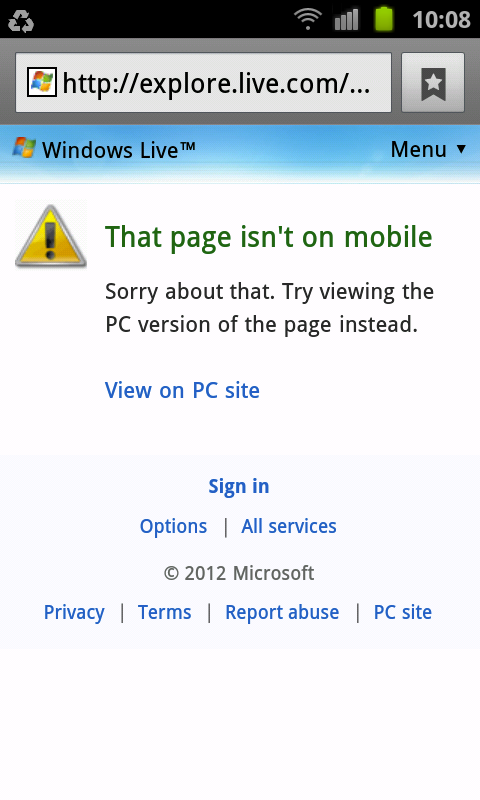Screen dimensions: 480x800
Task: Click the Sign in link
Action: click(x=239, y=487)
